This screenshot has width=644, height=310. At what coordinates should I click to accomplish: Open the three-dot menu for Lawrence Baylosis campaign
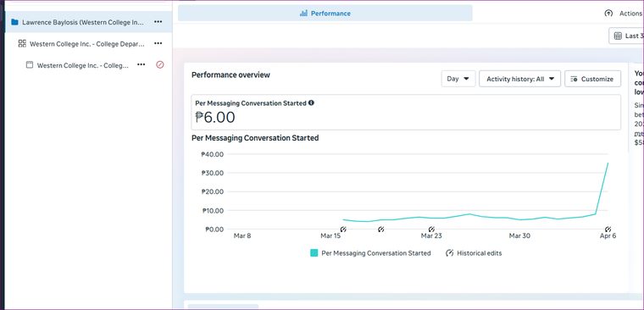[x=158, y=22]
